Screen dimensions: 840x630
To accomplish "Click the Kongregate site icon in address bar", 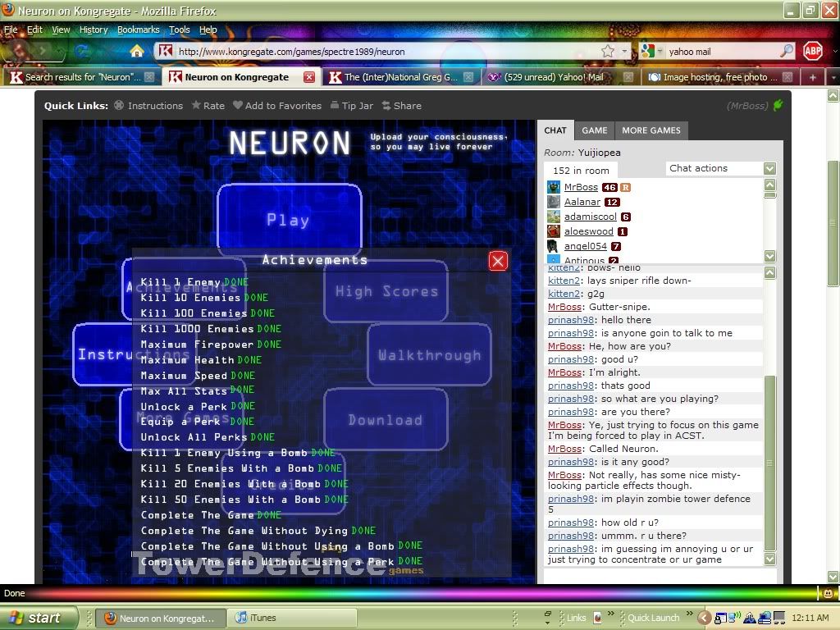I will (x=166, y=51).
